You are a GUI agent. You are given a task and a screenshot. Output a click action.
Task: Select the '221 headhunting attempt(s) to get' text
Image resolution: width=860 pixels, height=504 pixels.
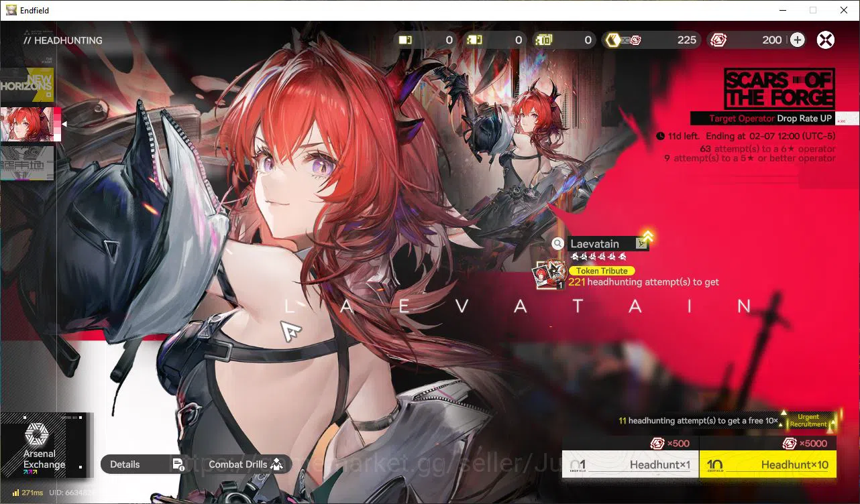(643, 282)
